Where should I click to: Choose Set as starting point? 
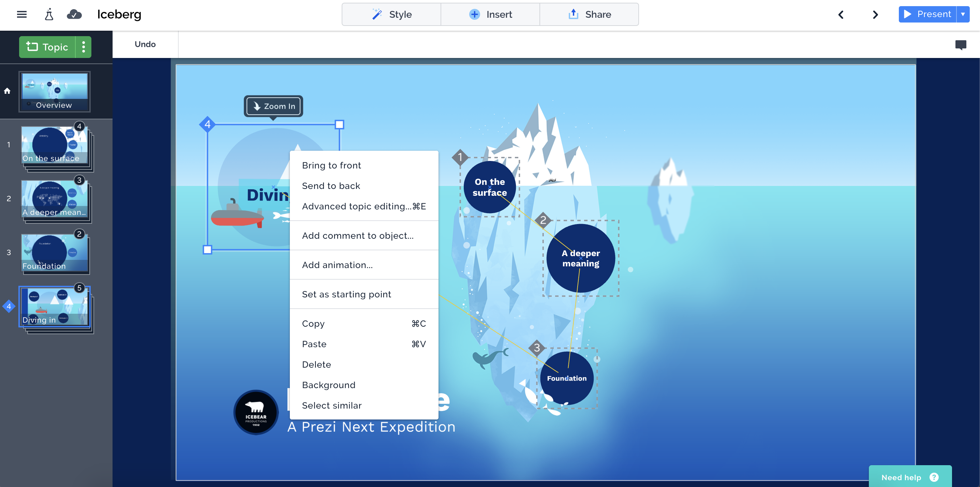pos(364,294)
